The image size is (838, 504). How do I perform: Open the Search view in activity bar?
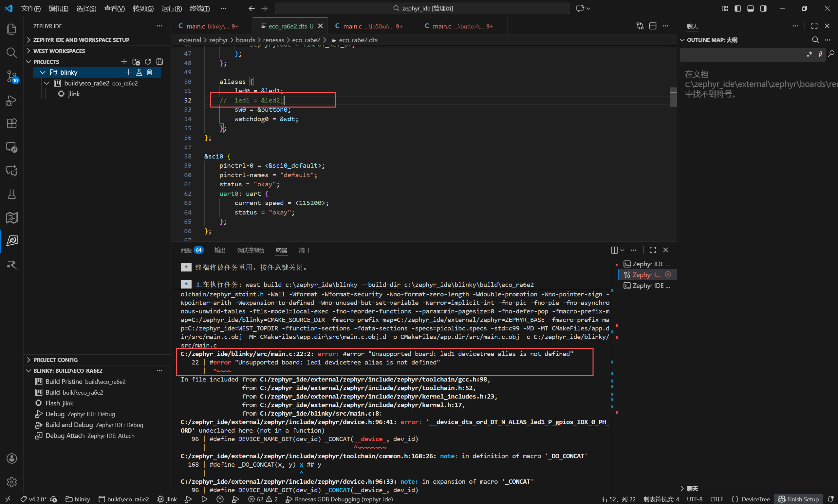11,53
